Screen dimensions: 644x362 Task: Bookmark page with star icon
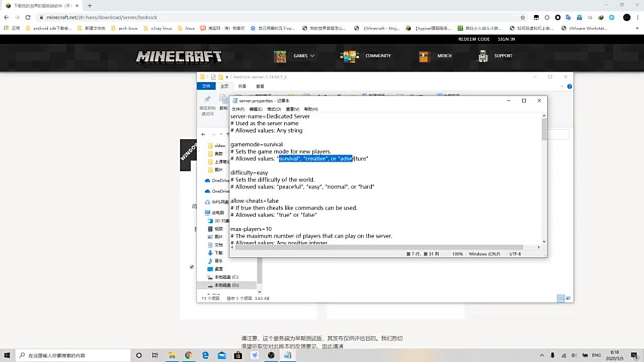(x=523, y=17)
